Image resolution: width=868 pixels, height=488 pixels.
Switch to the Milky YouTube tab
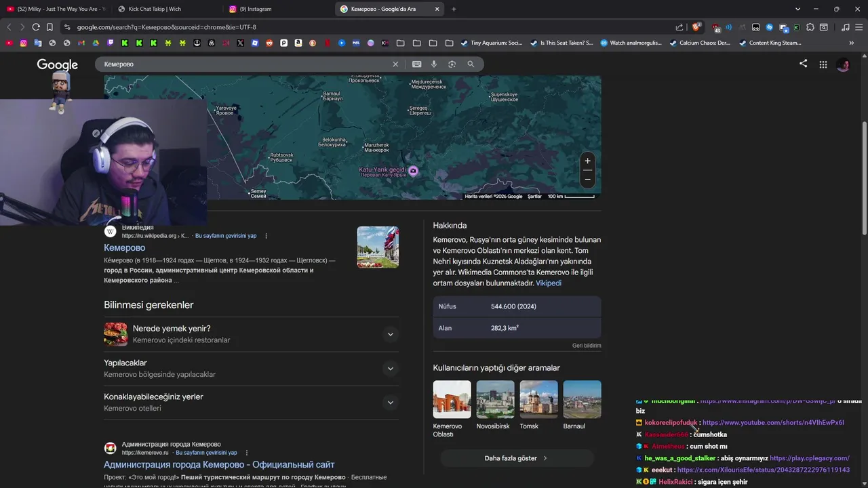click(x=56, y=9)
